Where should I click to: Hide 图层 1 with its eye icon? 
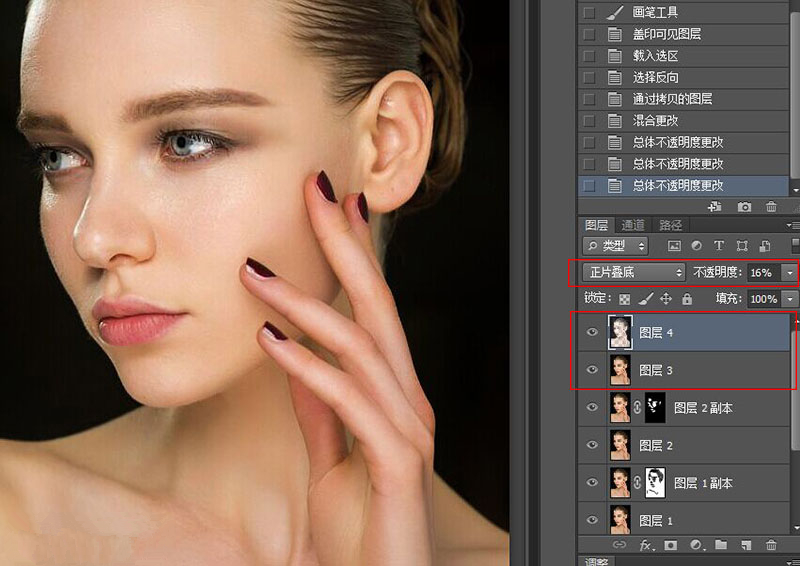(x=592, y=520)
